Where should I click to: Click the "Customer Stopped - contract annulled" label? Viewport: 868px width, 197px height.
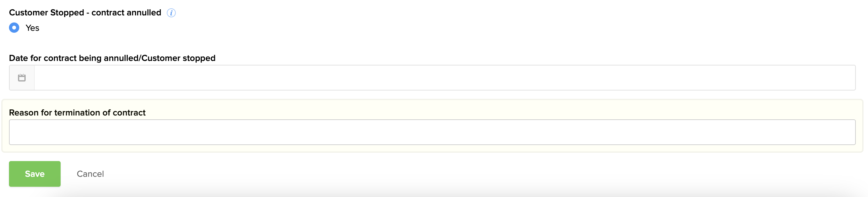pyautogui.click(x=85, y=13)
